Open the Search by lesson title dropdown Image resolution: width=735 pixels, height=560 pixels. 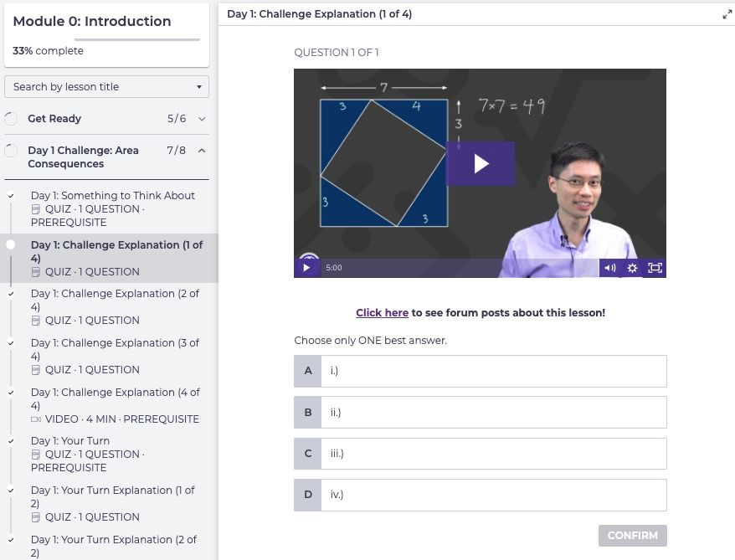(x=106, y=87)
